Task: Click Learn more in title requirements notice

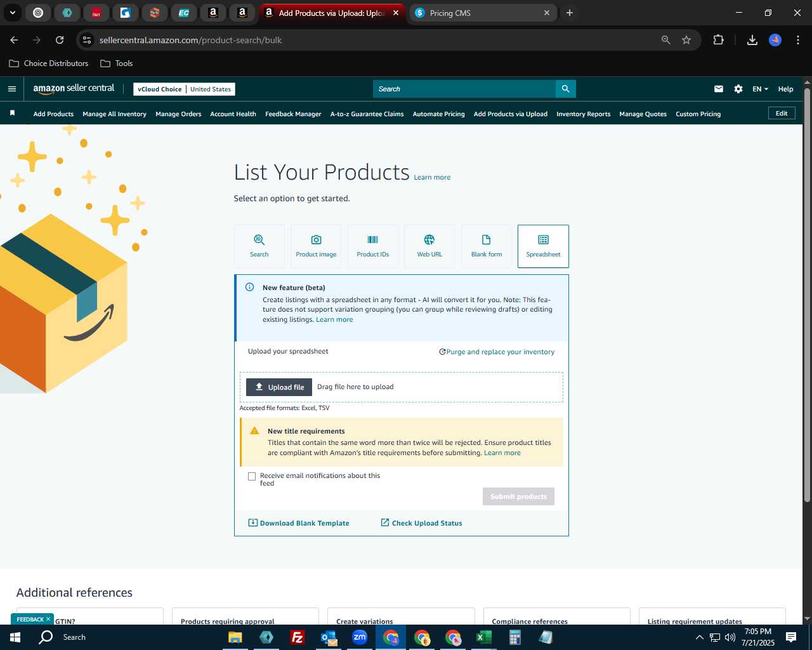Action: point(502,453)
